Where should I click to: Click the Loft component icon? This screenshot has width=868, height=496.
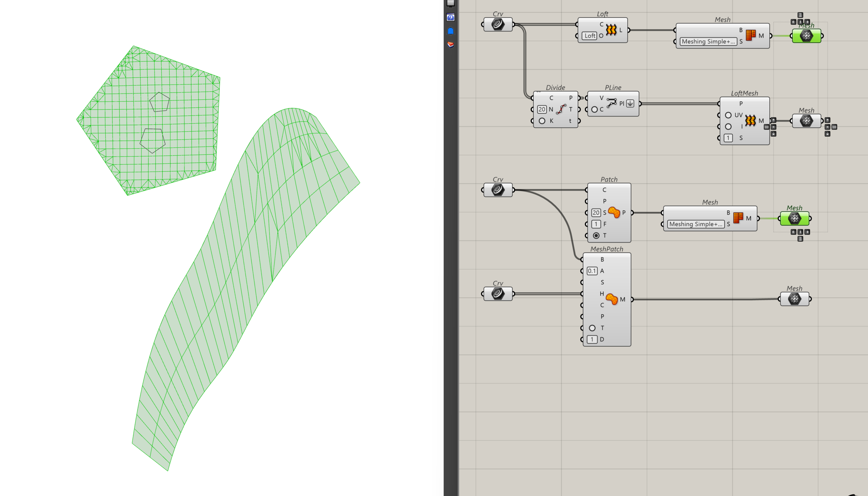(611, 30)
